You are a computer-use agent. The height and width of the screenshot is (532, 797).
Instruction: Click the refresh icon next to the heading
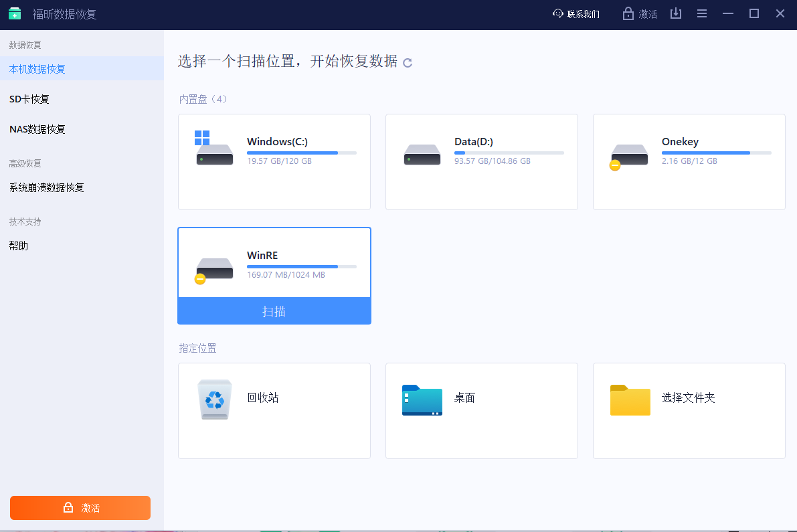click(407, 62)
